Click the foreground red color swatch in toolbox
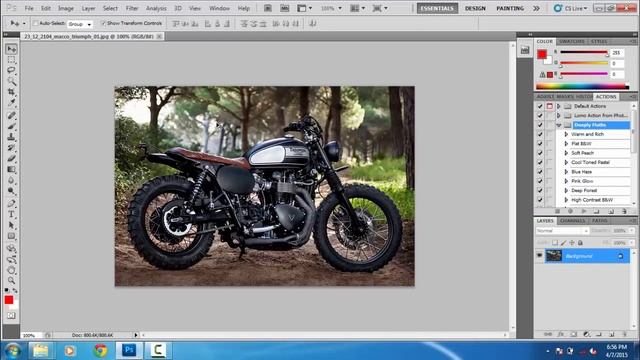640x360 pixels. tap(9, 300)
